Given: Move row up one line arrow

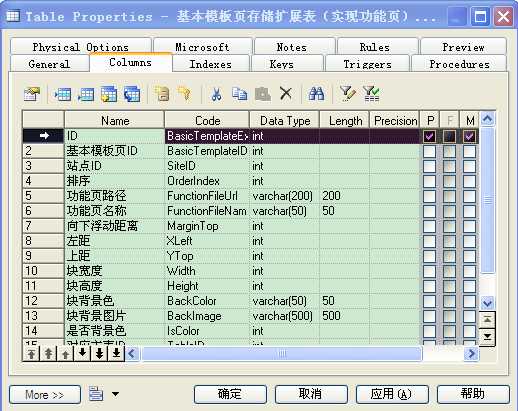Looking at the screenshot, I should 65,354.
